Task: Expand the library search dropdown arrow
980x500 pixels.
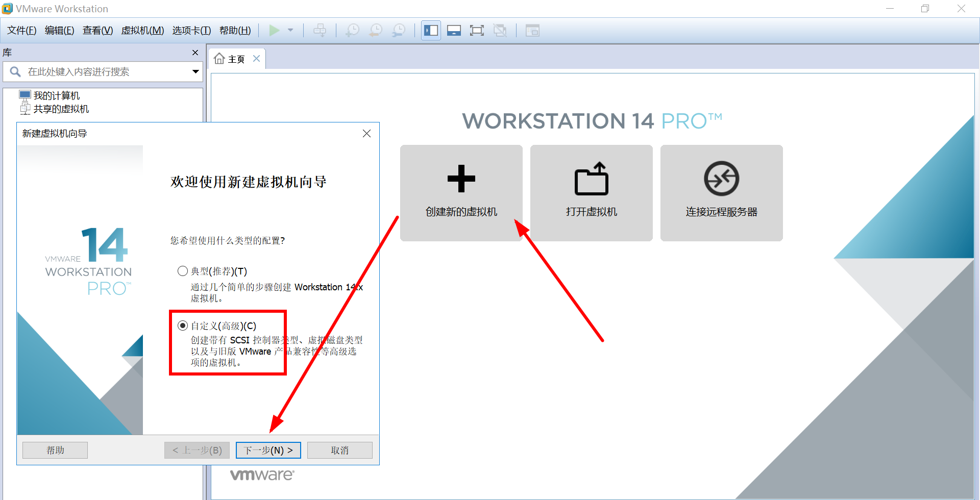Action: (x=195, y=72)
